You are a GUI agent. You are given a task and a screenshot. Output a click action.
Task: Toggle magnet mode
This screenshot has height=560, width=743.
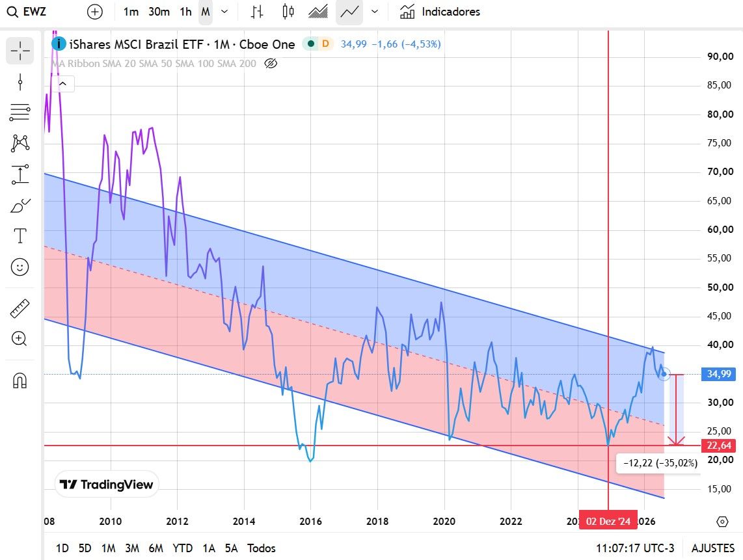click(x=20, y=380)
